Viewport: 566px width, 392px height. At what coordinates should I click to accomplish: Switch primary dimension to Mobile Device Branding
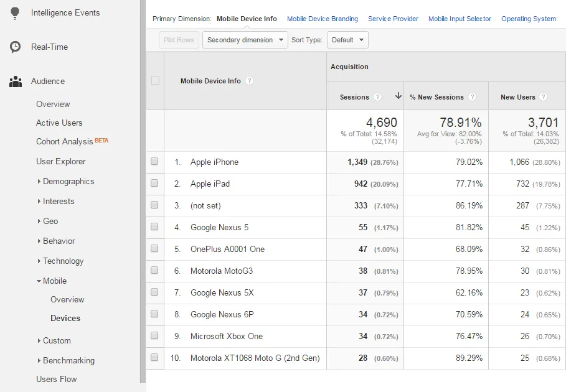coord(322,19)
